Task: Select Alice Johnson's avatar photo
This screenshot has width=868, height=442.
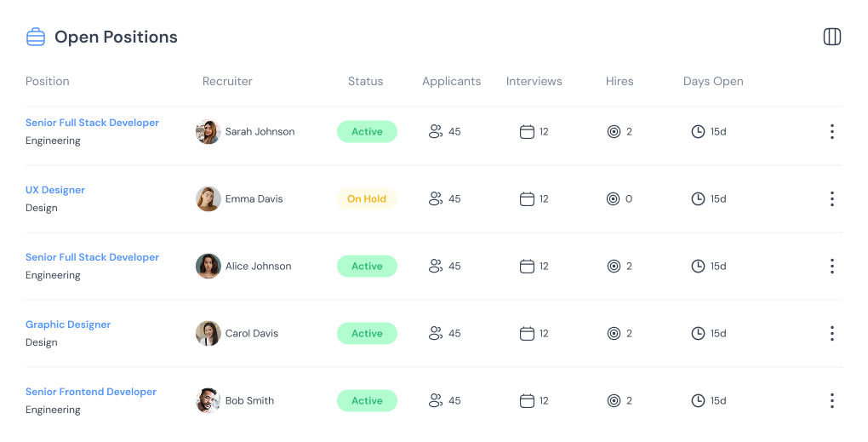Action: pyautogui.click(x=208, y=266)
